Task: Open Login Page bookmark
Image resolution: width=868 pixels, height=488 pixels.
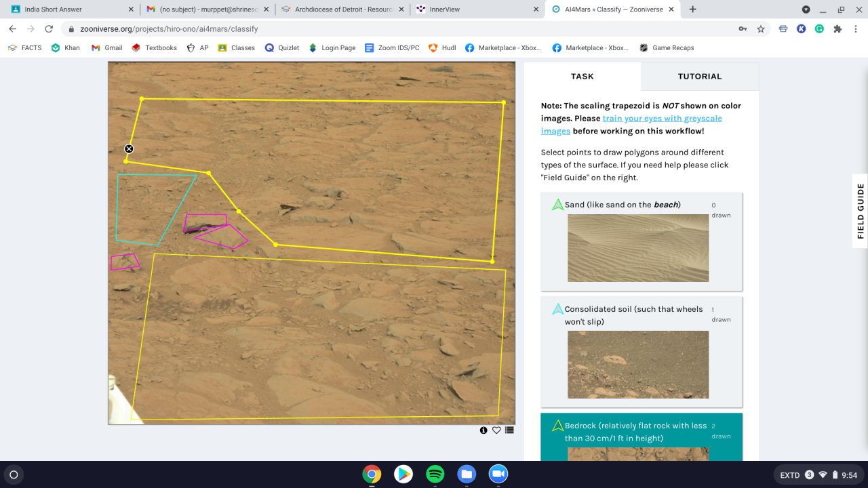Action: pos(332,48)
